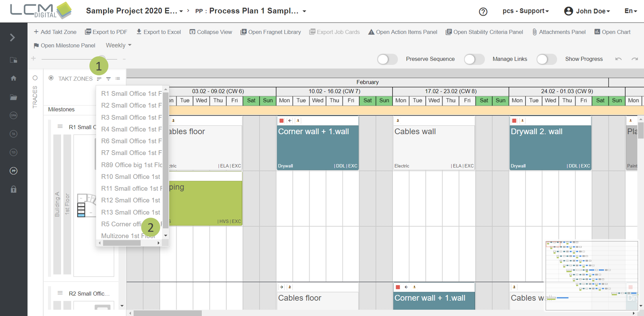Click the undo arrow icon
The height and width of the screenshot is (316, 644).
[x=618, y=59]
